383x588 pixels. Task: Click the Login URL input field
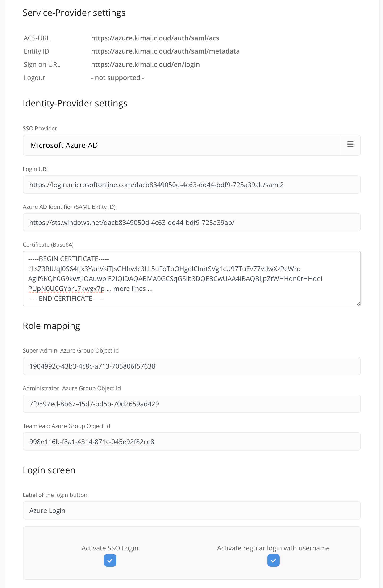pos(192,185)
